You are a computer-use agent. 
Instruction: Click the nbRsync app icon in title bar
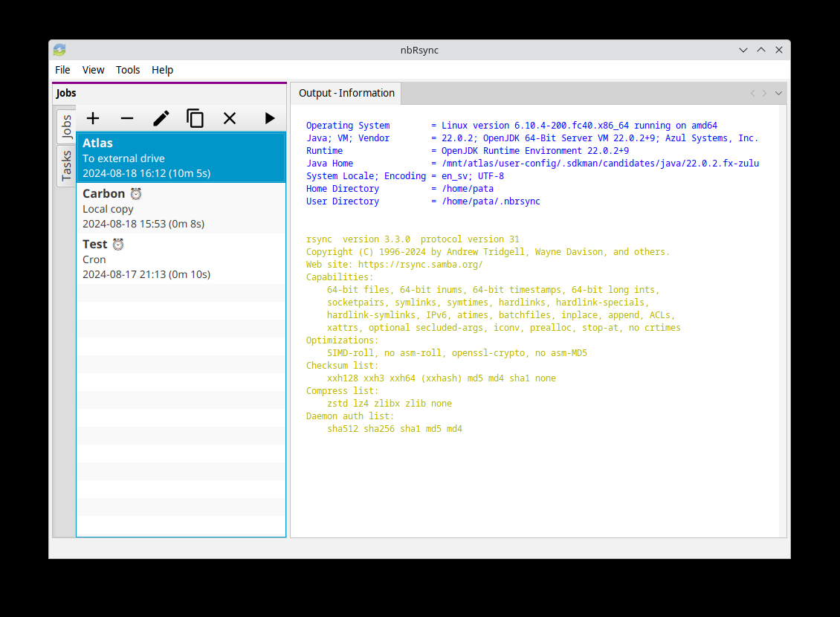point(59,50)
